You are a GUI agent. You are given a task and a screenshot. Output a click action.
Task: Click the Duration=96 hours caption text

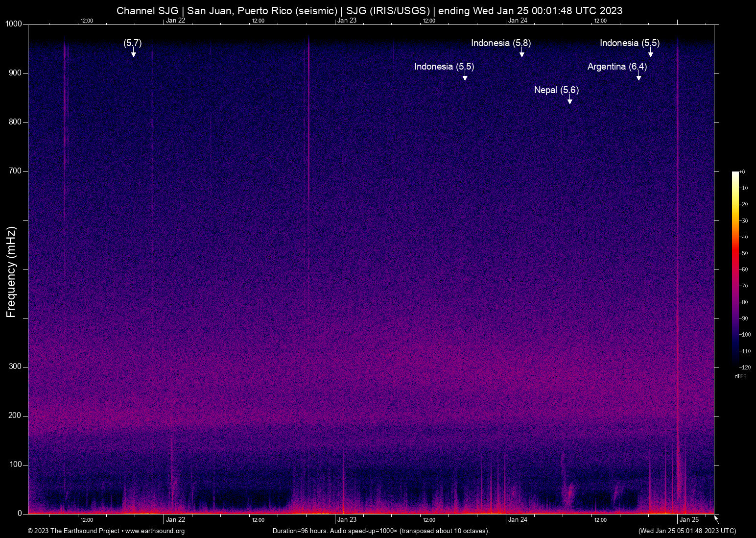(x=380, y=531)
